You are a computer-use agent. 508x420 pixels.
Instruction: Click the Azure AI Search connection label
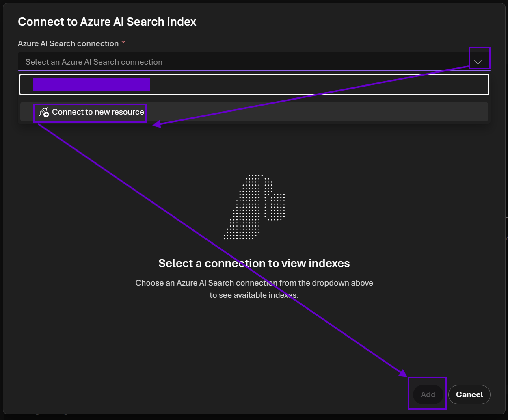pos(68,43)
